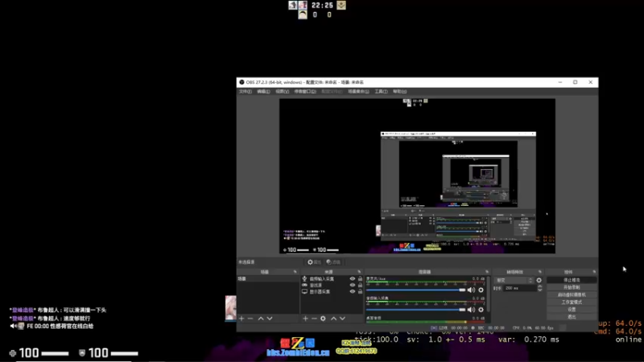Click 开始录制 to start recording

point(572,287)
